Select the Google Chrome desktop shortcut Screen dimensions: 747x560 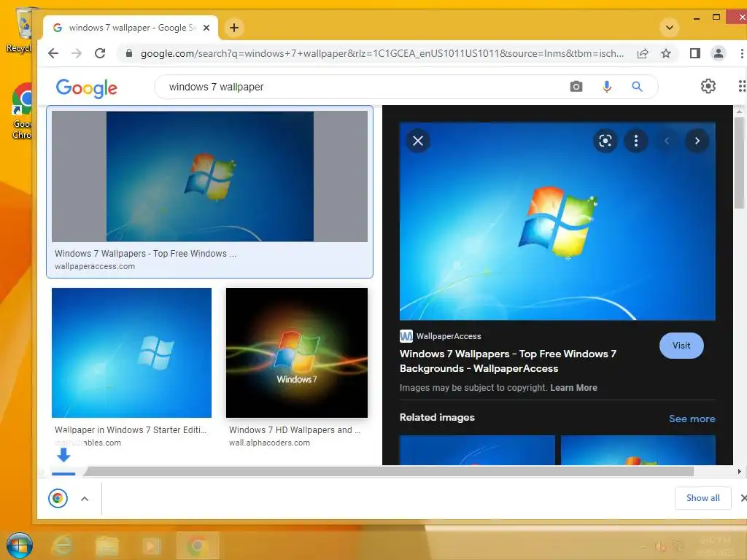click(22, 111)
